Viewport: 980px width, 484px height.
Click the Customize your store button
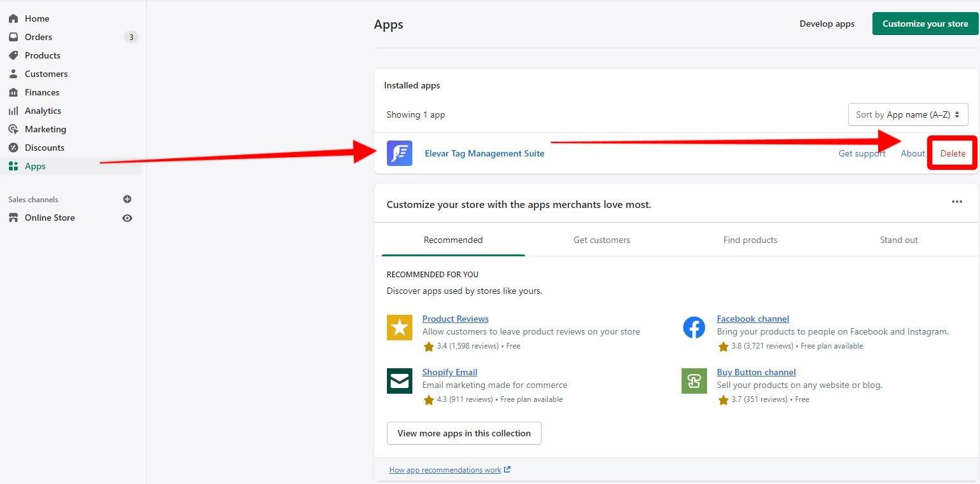925,24
